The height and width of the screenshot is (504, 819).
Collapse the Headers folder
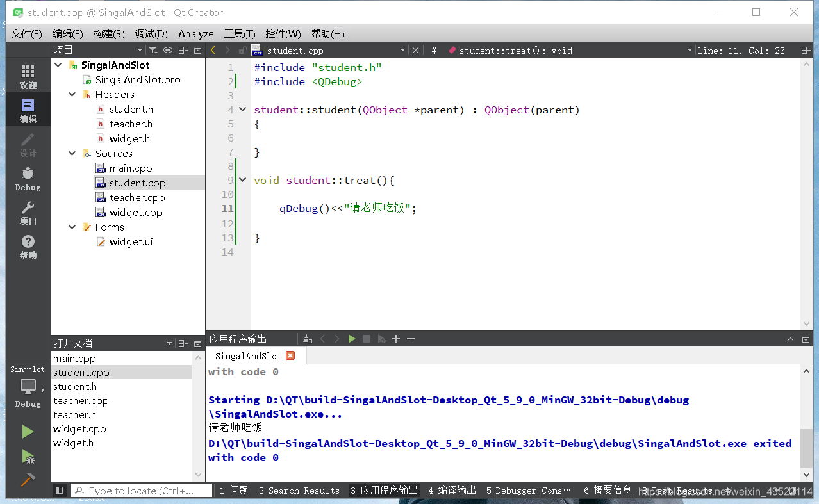coord(72,94)
